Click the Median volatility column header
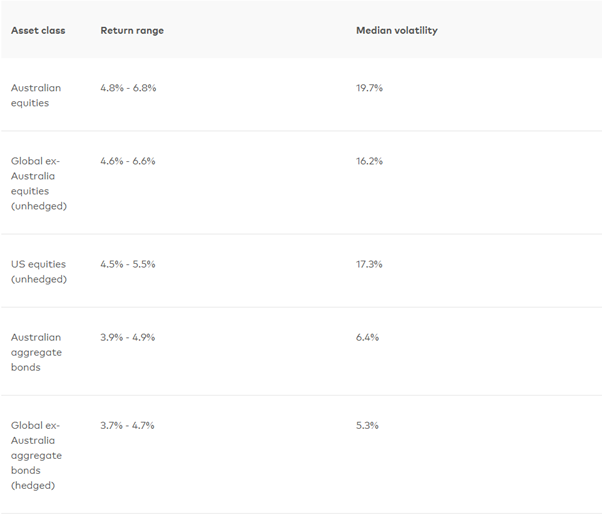602x515 pixels. coord(397,30)
